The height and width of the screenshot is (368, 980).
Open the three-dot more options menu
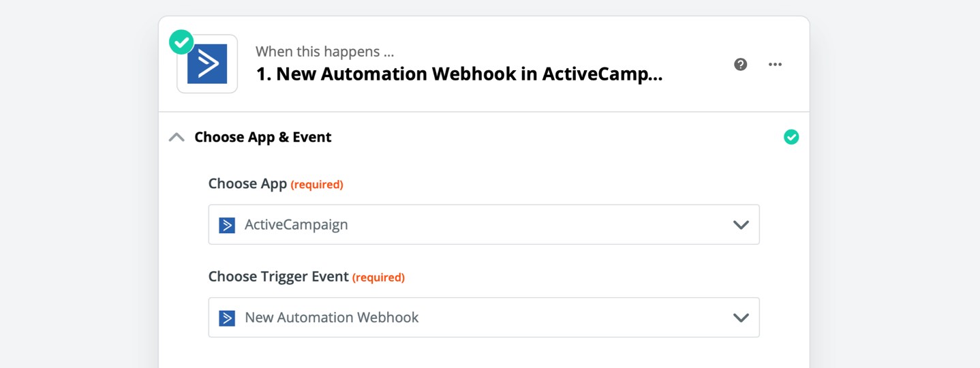[775, 64]
